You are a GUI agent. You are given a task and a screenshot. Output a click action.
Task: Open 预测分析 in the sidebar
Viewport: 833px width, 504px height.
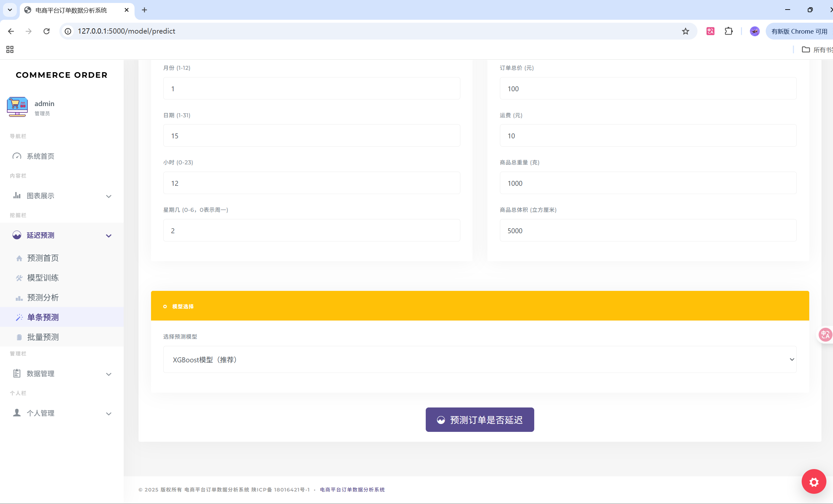pyautogui.click(x=43, y=297)
